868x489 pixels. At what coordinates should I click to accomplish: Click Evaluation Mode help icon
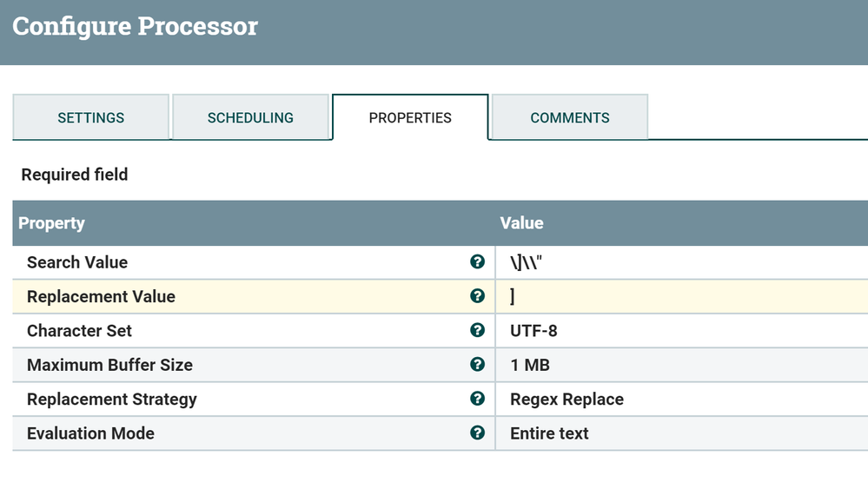click(477, 433)
